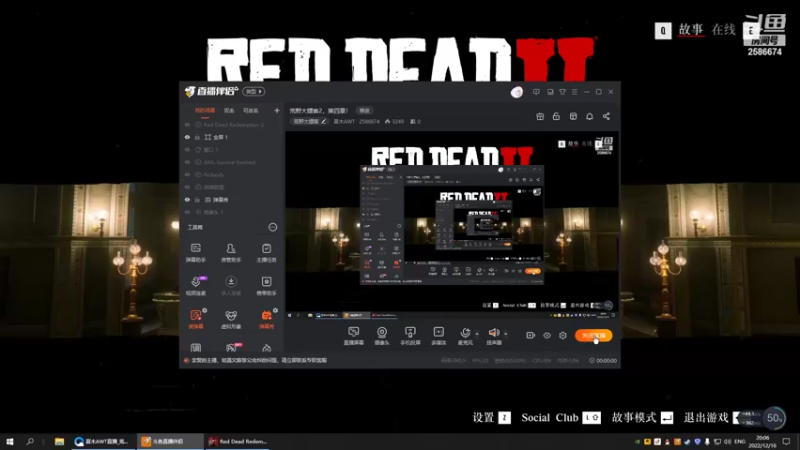Open the 弹幕助手 tool
This screenshot has height=450, width=800.
[x=196, y=253]
